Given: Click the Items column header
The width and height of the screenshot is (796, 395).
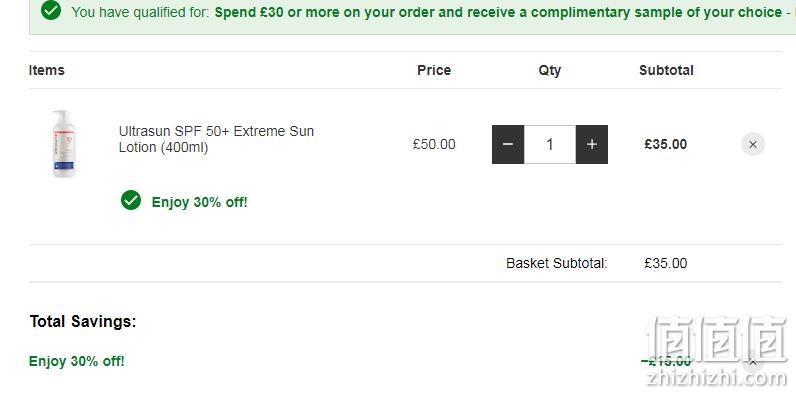Looking at the screenshot, I should point(47,70).
